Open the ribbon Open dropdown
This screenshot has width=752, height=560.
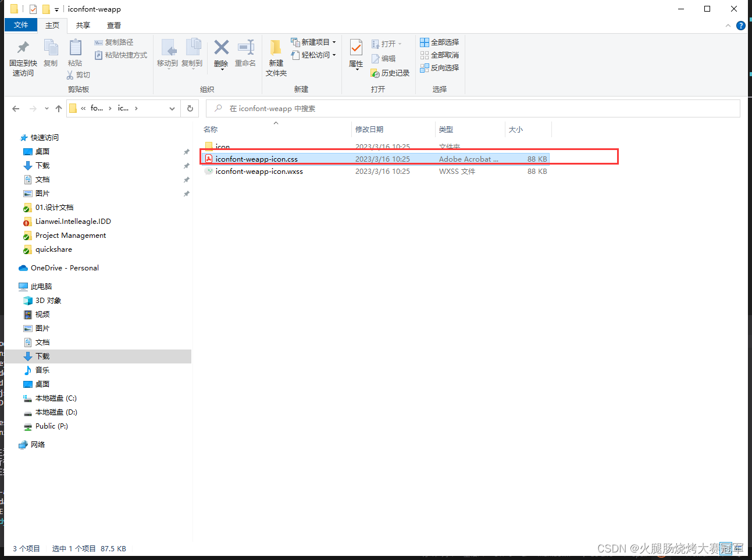pyautogui.click(x=387, y=44)
